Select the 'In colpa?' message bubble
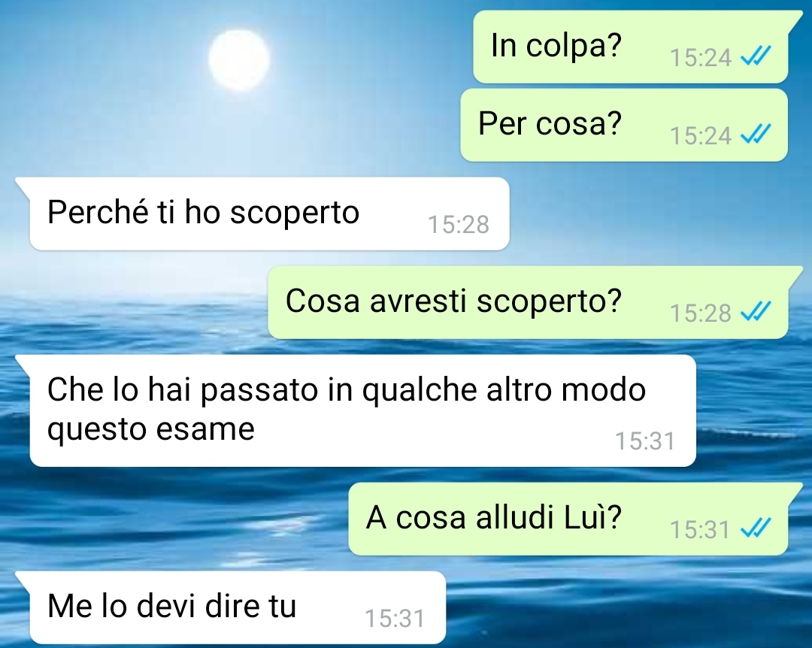The height and width of the screenshot is (648, 812). [632, 47]
